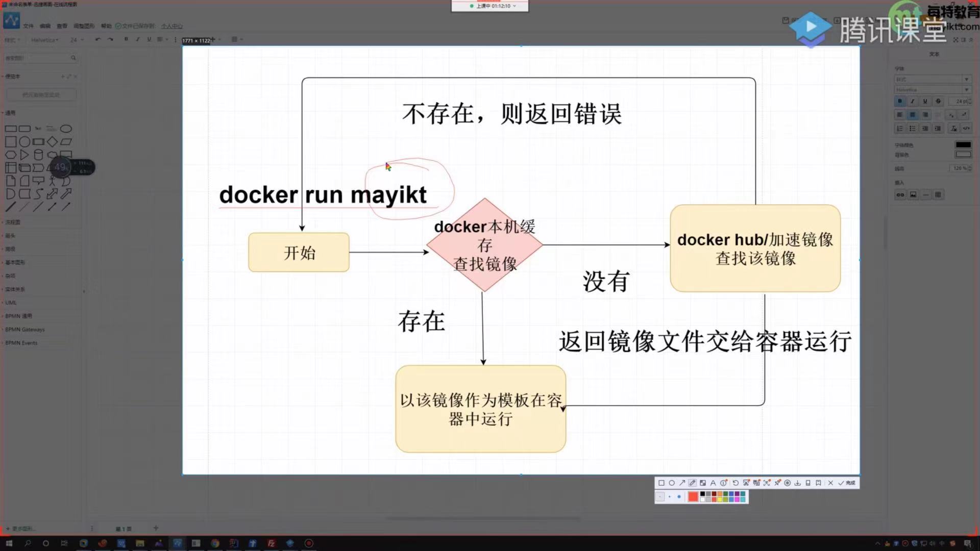Select the rectangle annotation tool
The width and height of the screenshot is (980, 551).
tap(661, 483)
